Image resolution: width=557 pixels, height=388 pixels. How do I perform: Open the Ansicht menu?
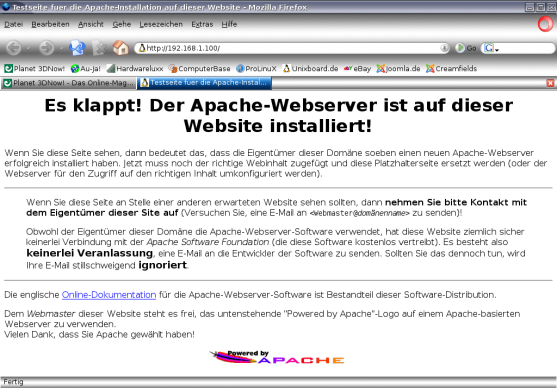pos(91,24)
